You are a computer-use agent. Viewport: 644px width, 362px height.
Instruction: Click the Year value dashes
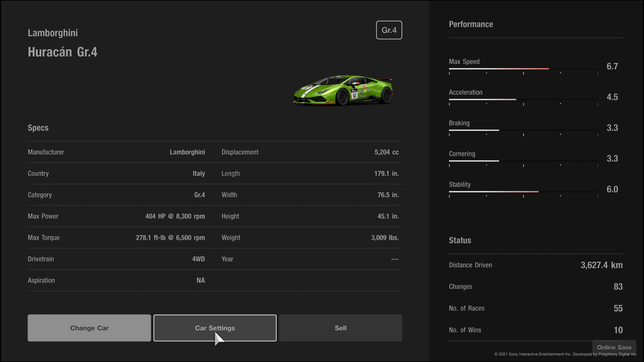pyautogui.click(x=395, y=259)
